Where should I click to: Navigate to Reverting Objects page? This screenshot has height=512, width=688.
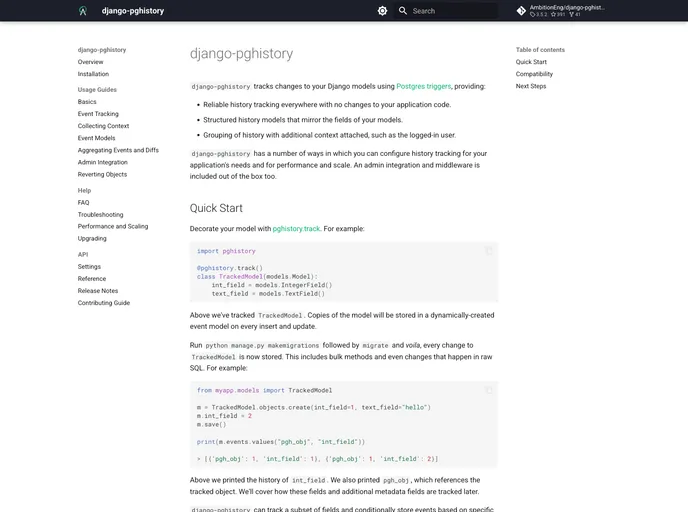pos(102,174)
